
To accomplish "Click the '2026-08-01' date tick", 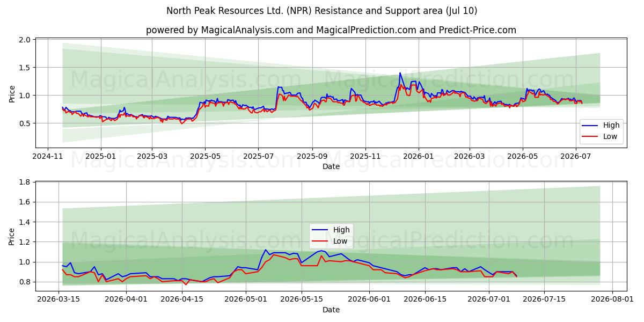I will tap(612, 299).
